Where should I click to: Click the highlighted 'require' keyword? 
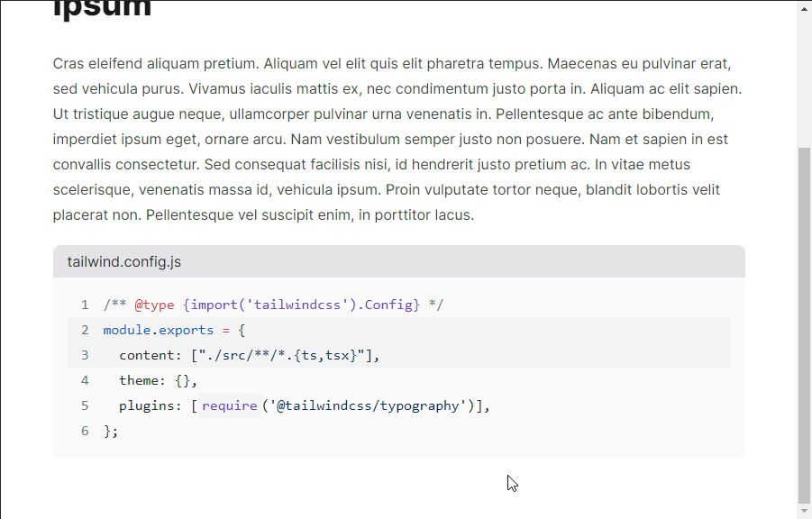tap(229, 405)
